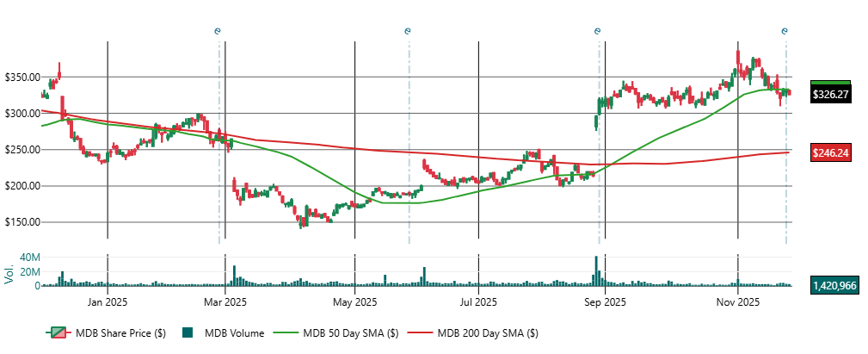Click the Jan 2025 date axis label
This screenshot has width=868, height=354.
[108, 302]
